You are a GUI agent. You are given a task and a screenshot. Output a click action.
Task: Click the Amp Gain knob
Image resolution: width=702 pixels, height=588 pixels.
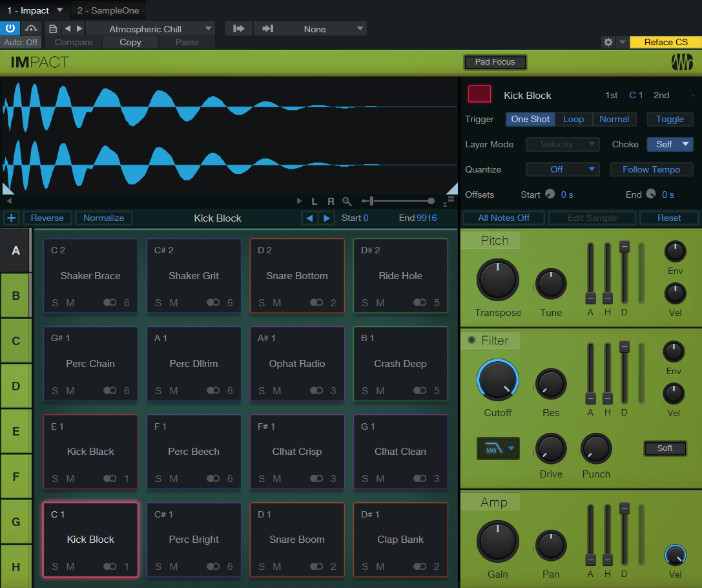(x=498, y=541)
